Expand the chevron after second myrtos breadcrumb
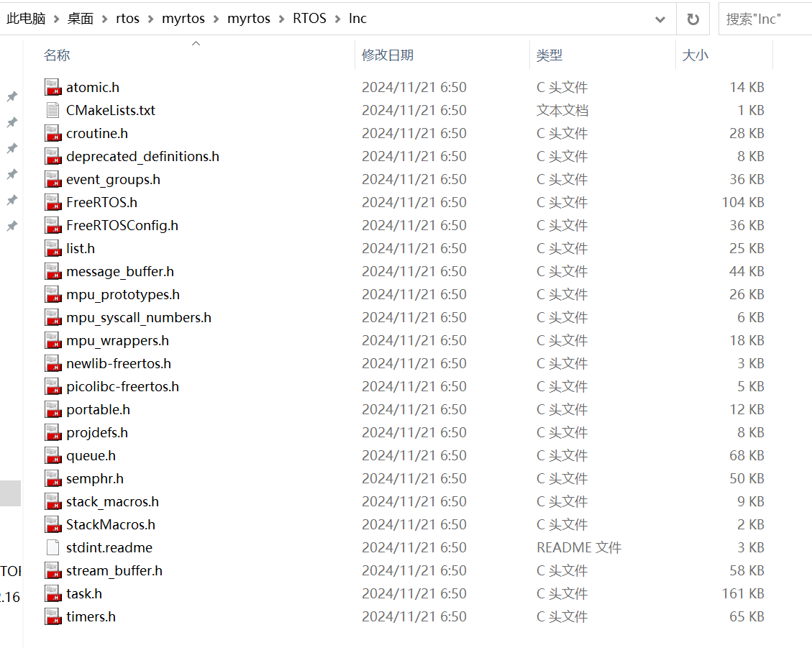Viewport: 812px width, 648px height. (282, 19)
